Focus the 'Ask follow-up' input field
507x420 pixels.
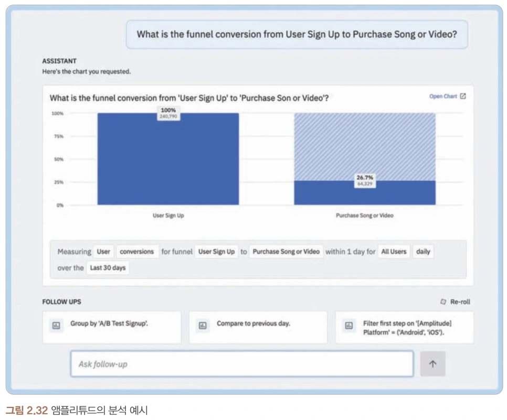pos(242,364)
